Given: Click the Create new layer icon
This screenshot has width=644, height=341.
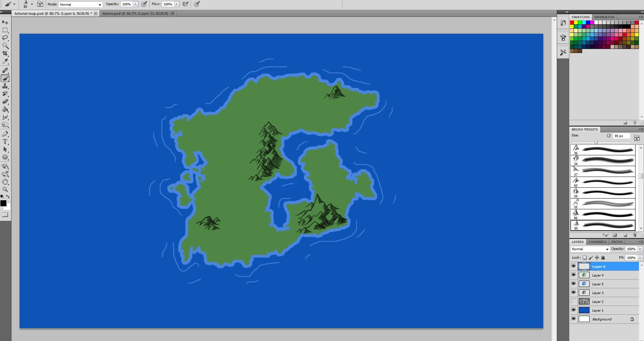Looking at the screenshot, I should tap(624, 235).
